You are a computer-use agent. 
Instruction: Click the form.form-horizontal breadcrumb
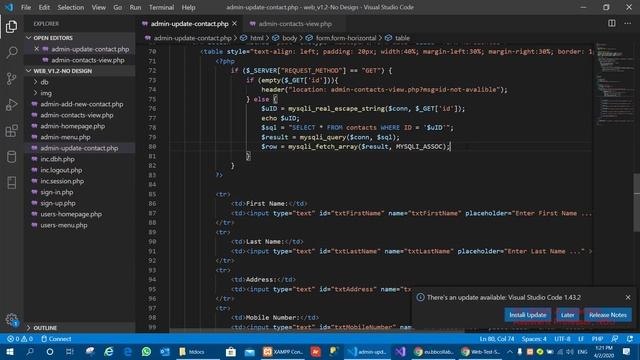[x=346, y=38]
